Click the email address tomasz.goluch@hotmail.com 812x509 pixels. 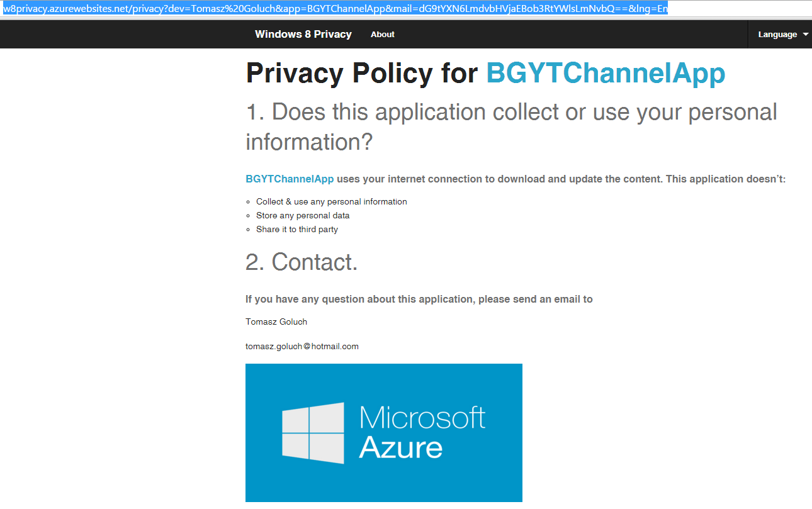(x=302, y=346)
